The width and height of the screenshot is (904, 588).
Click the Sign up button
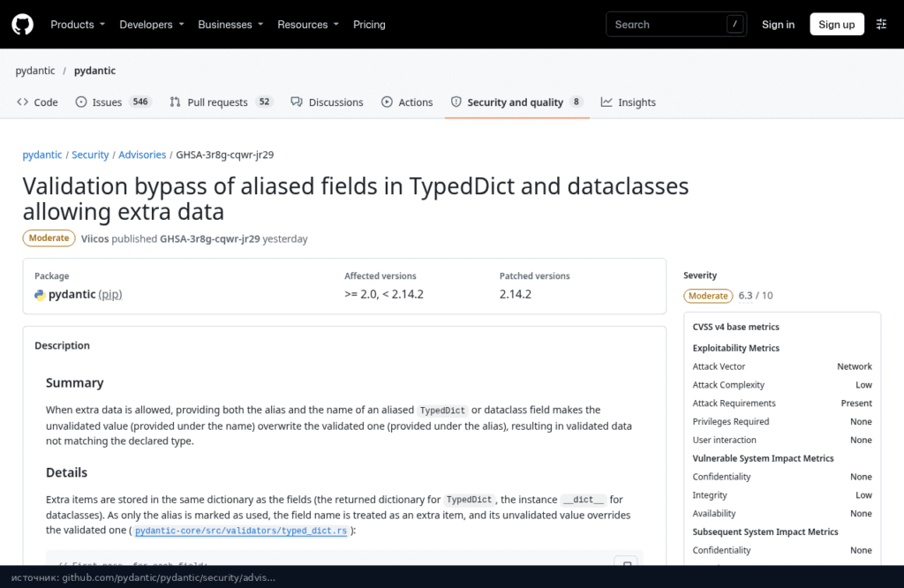tap(837, 24)
